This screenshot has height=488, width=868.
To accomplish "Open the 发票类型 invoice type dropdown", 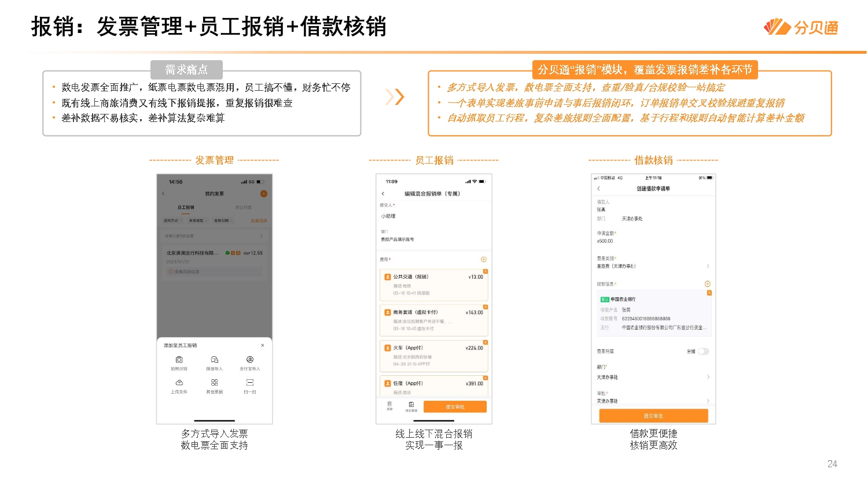I will click(x=197, y=220).
